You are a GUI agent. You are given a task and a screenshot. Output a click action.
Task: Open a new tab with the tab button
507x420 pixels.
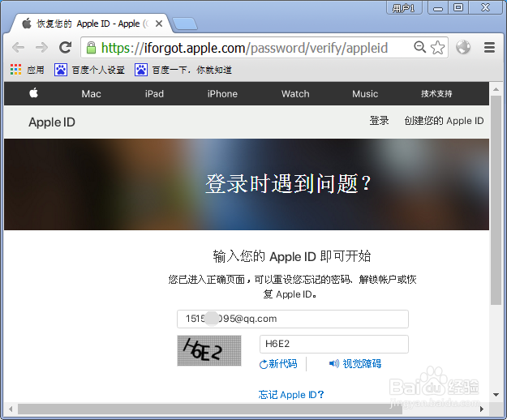[x=185, y=24]
